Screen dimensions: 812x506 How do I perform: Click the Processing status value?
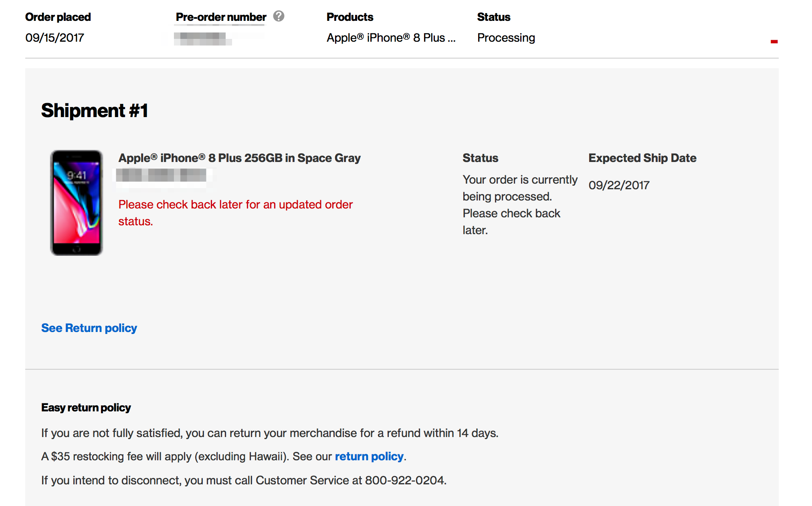click(506, 38)
